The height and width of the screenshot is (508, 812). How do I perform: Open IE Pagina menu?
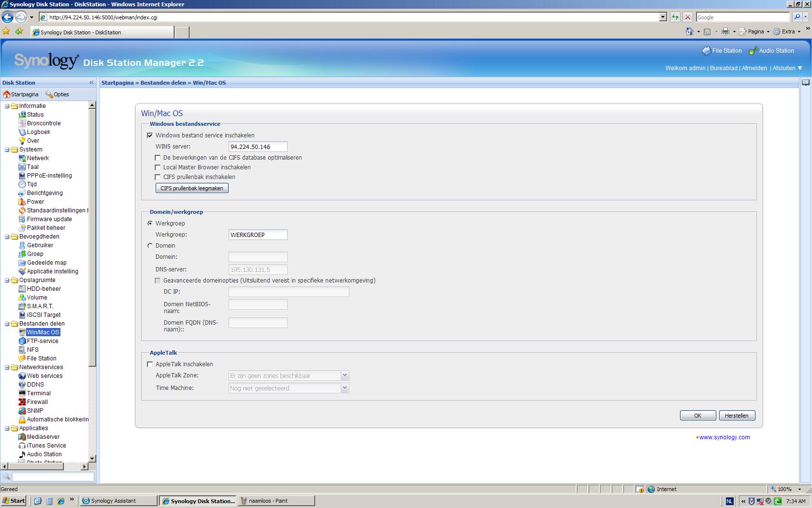(x=754, y=31)
